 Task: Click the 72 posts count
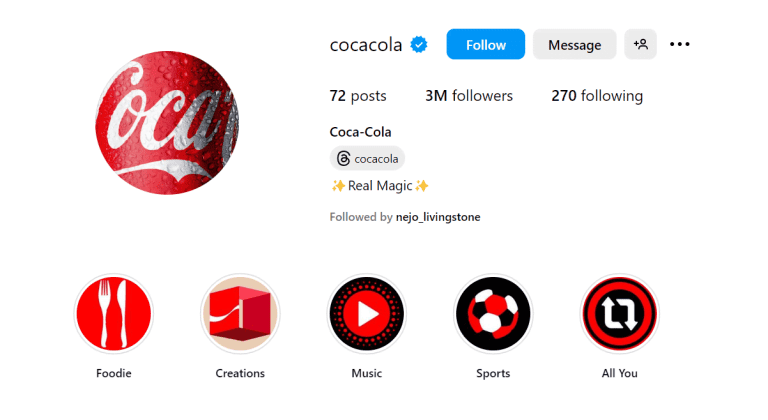coord(358,96)
